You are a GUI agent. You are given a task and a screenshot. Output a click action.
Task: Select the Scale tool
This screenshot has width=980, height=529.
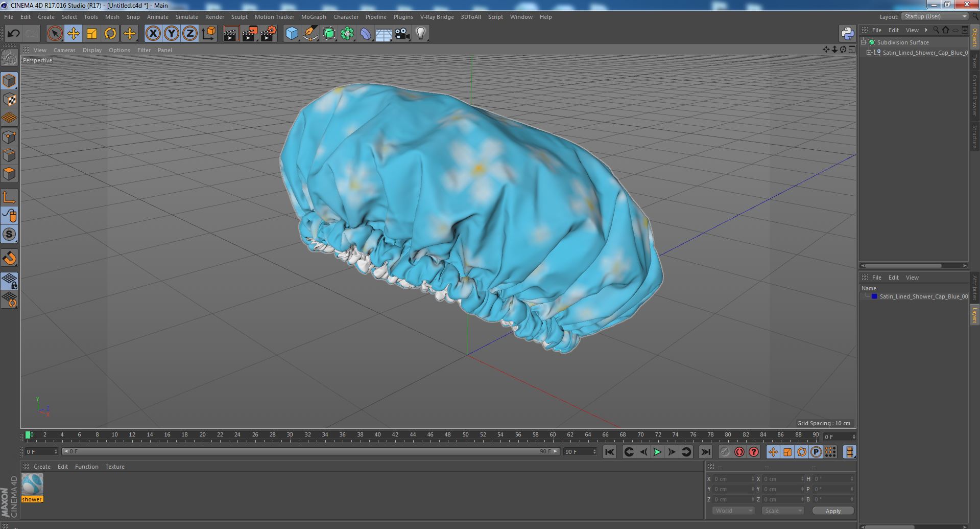[x=92, y=34]
